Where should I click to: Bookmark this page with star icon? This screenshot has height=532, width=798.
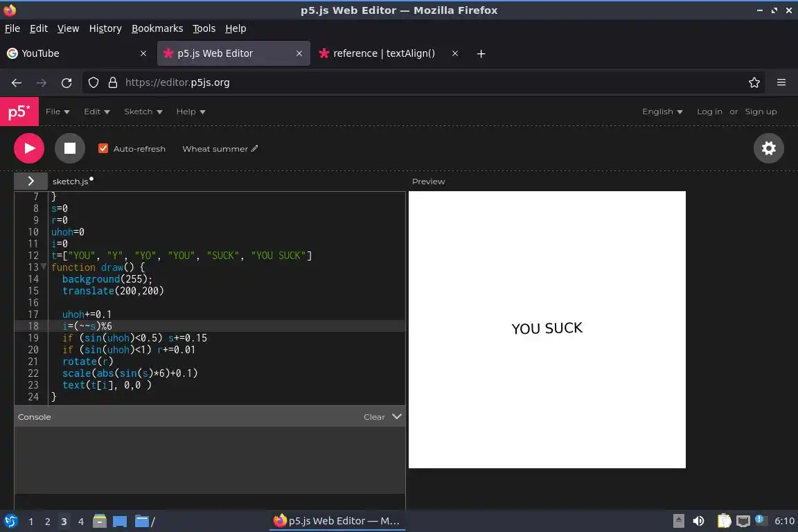coord(754,82)
